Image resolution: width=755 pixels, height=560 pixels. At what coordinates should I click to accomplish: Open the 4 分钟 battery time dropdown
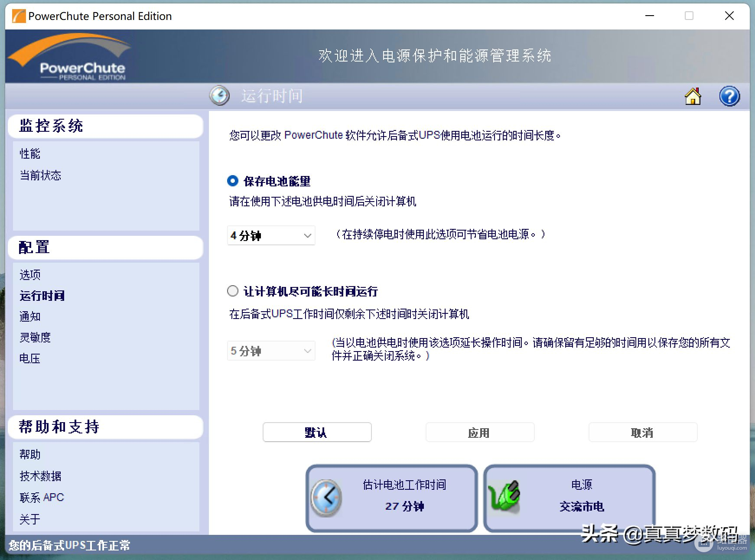click(x=271, y=235)
